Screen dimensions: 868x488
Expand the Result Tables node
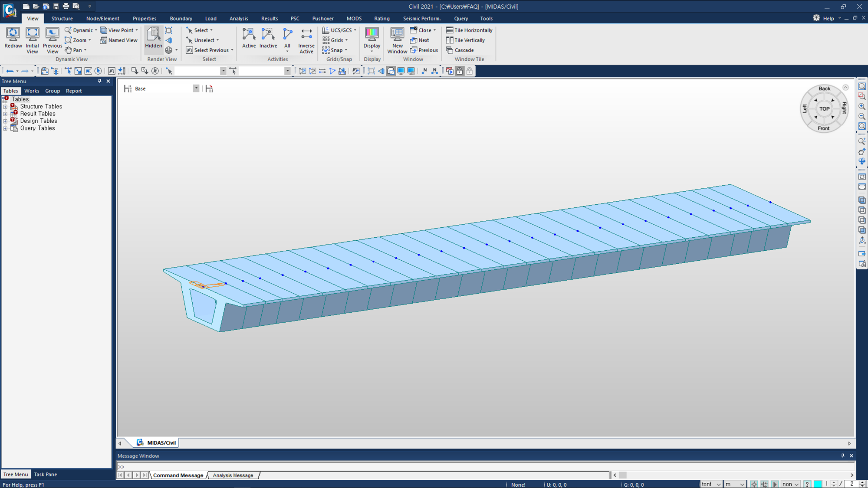[x=5, y=114]
